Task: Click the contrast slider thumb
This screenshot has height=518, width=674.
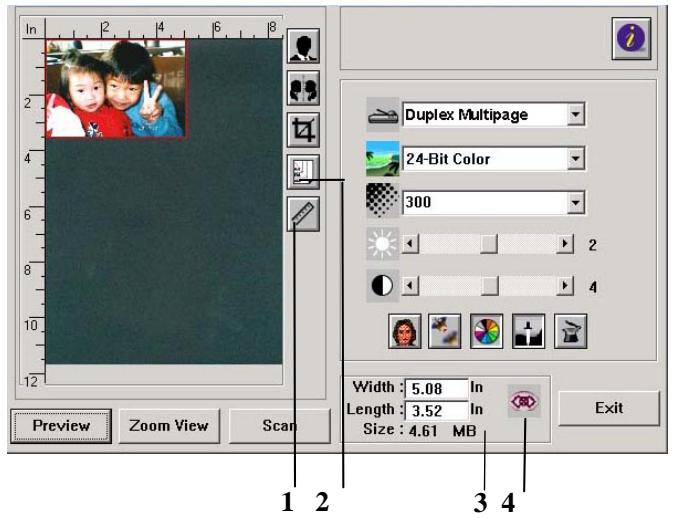Action: coord(489,286)
